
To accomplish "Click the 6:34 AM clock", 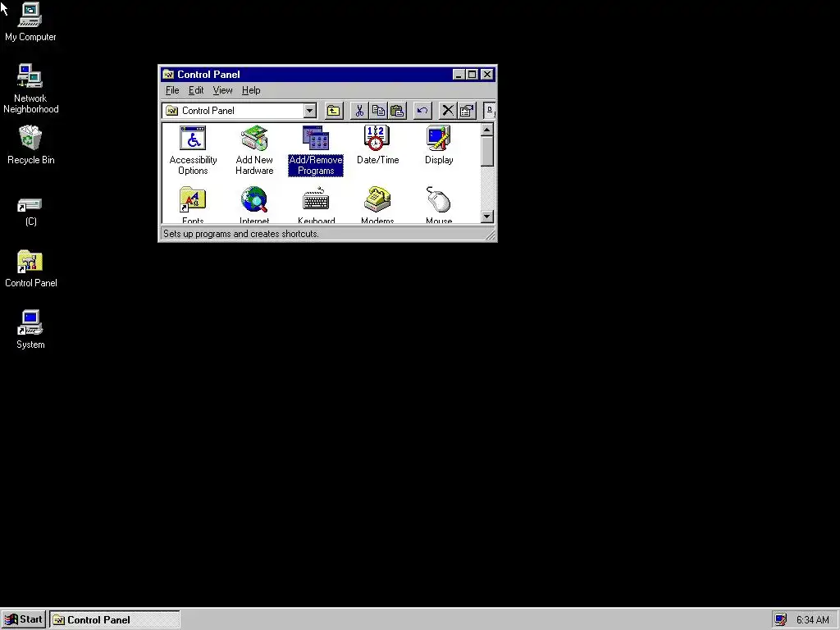I will tap(813, 620).
